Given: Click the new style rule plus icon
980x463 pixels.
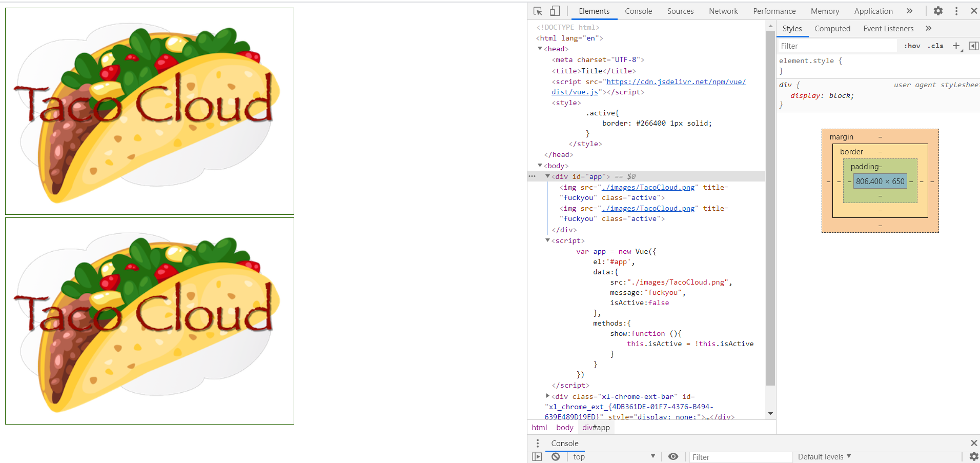Looking at the screenshot, I should [956, 46].
